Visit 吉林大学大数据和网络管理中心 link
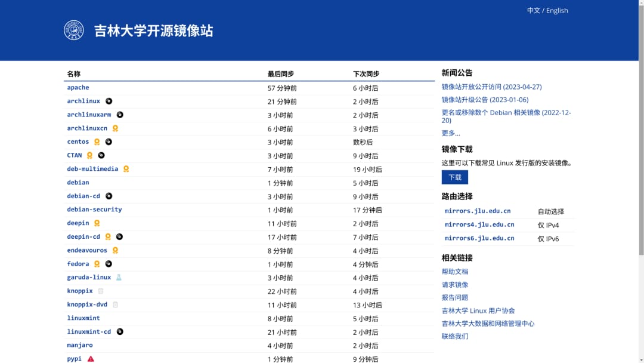The image size is (644, 363). (488, 324)
